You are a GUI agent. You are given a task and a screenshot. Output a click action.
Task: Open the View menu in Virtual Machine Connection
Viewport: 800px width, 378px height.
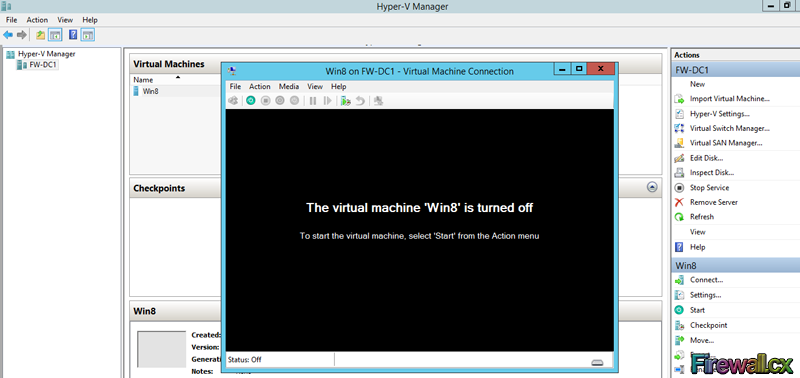tap(315, 87)
